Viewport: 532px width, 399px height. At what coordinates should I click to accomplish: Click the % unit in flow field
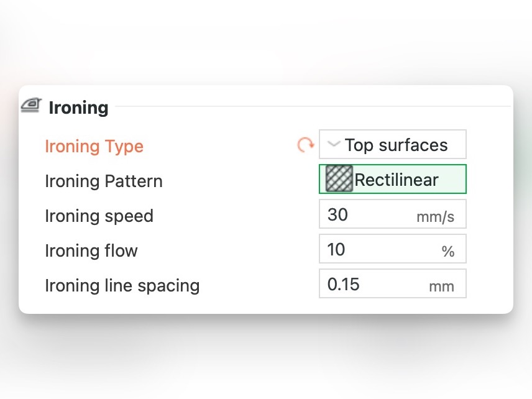(x=448, y=252)
